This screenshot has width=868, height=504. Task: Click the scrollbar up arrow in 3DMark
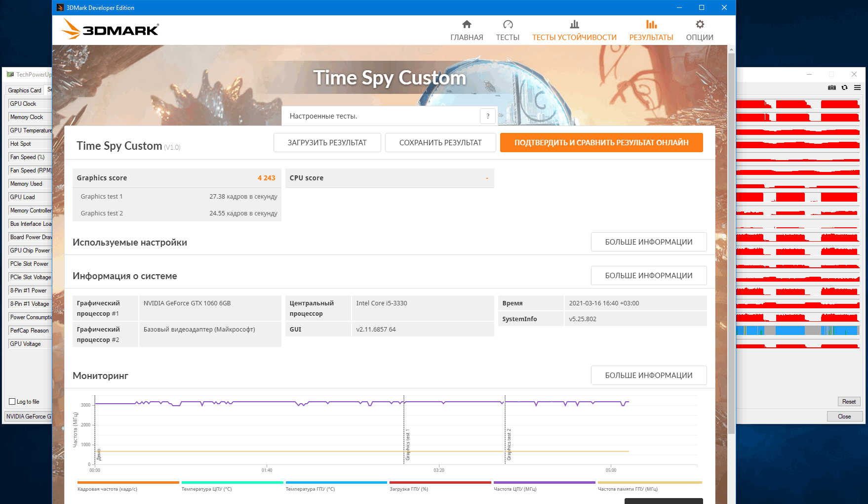(x=731, y=49)
